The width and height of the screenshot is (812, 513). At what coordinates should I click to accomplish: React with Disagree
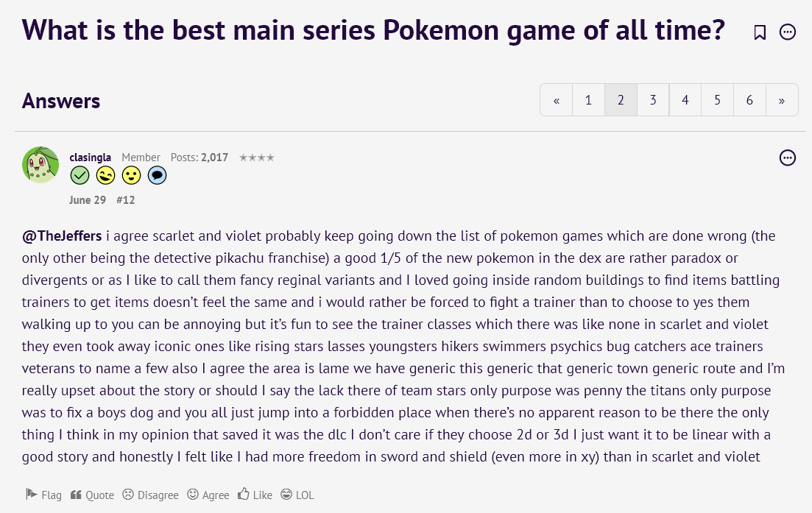click(150, 495)
